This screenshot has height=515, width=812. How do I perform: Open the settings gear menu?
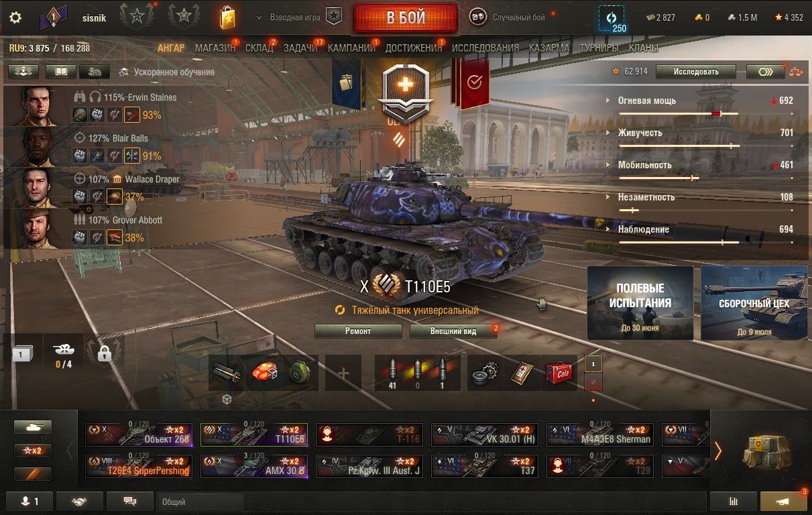coord(15,17)
